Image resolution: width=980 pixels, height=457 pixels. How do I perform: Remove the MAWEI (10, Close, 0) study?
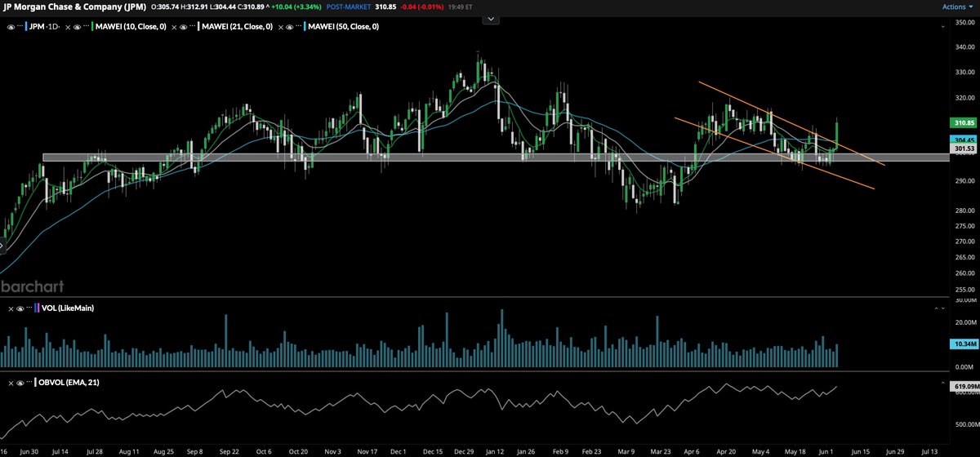point(68,27)
